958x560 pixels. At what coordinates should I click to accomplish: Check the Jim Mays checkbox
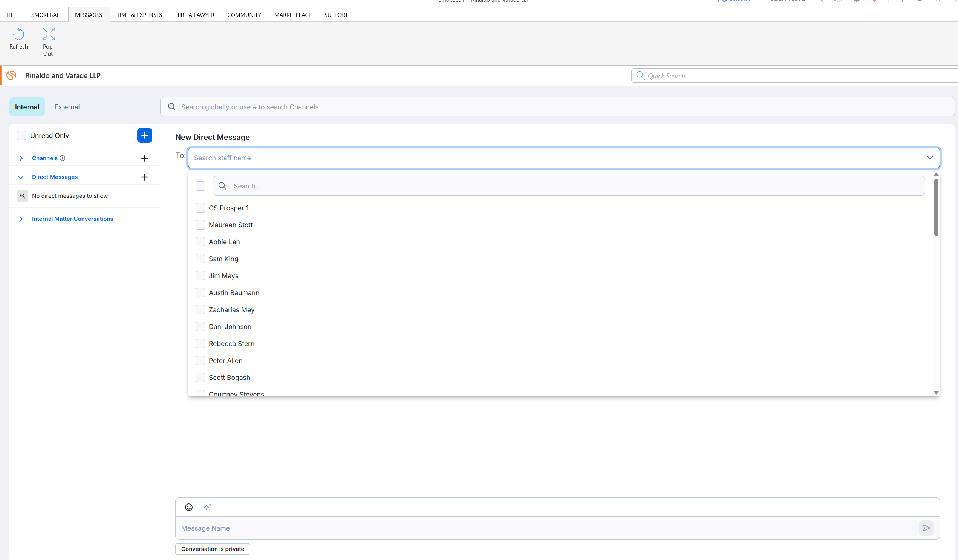[x=200, y=275]
